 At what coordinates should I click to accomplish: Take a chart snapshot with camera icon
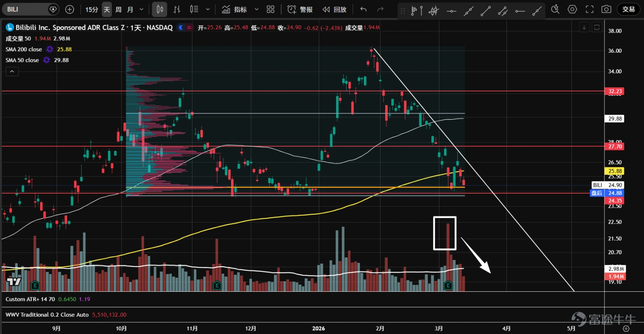[606, 9]
